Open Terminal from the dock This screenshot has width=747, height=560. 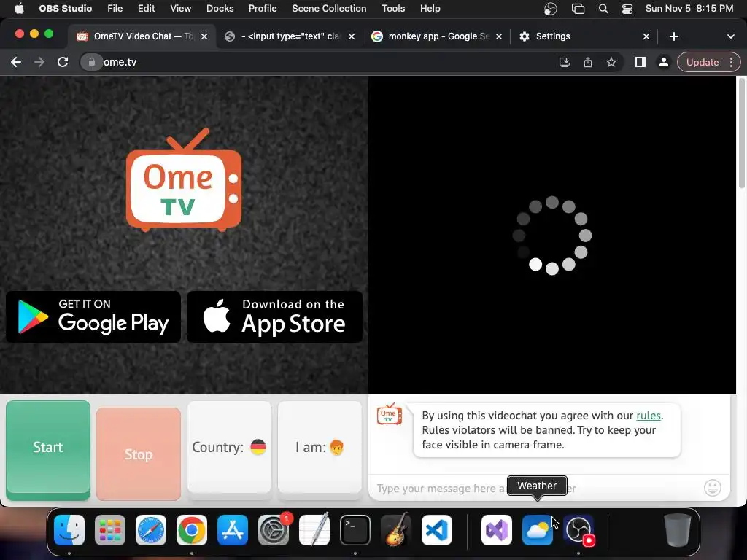[x=355, y=530]
